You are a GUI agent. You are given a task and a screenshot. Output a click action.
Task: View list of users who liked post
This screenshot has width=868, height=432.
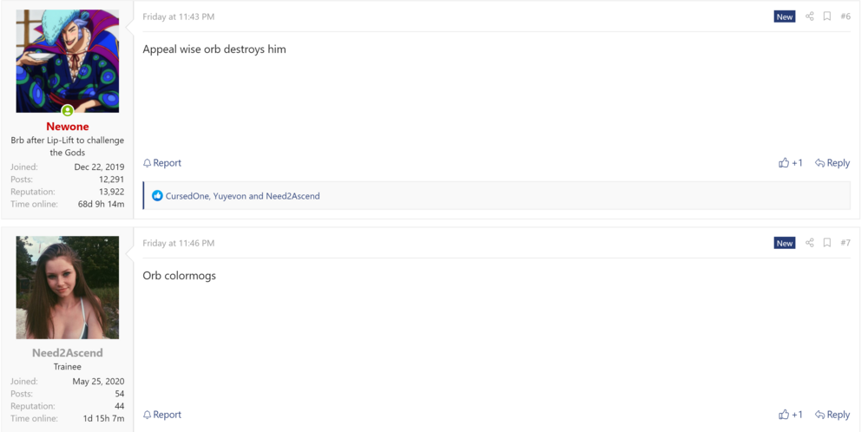click(243, 196)
